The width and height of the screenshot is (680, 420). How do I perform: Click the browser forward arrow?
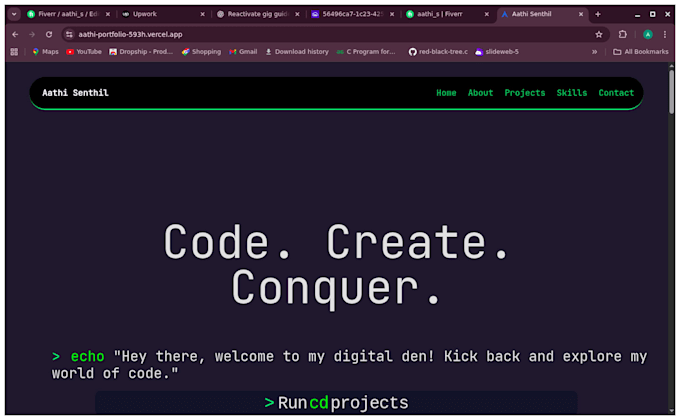(32, 34)
